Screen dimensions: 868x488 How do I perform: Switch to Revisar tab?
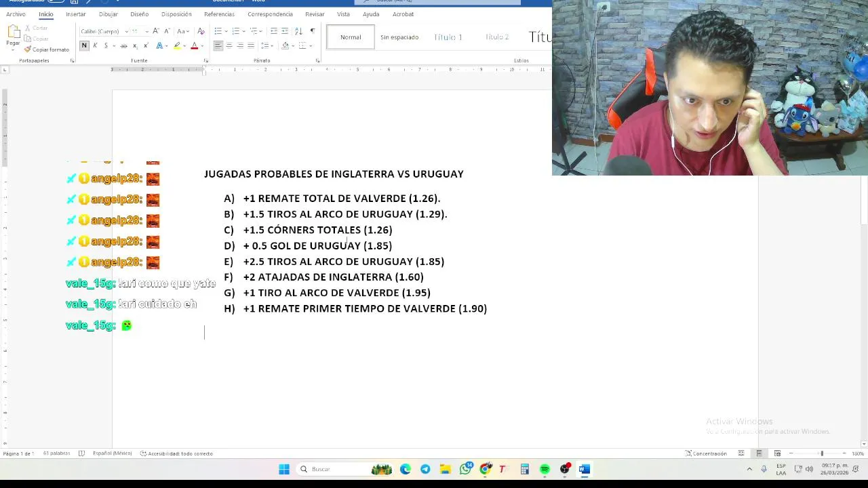(315, 14)
